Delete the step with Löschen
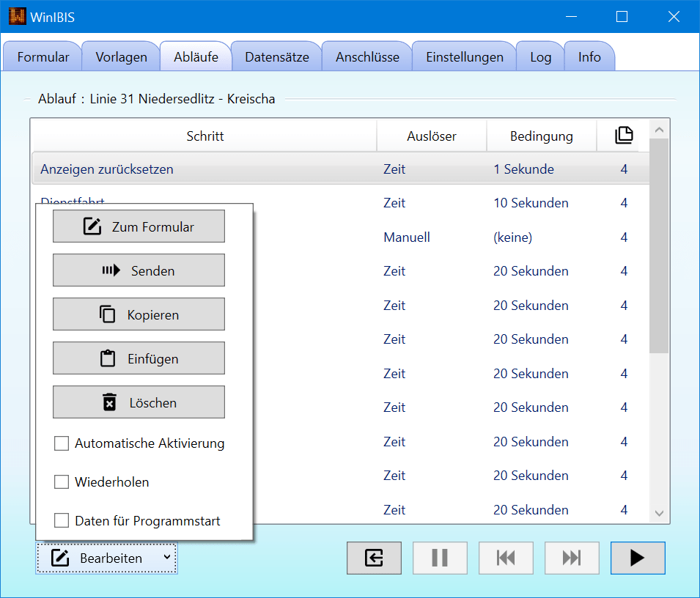 tap(139, 402)
